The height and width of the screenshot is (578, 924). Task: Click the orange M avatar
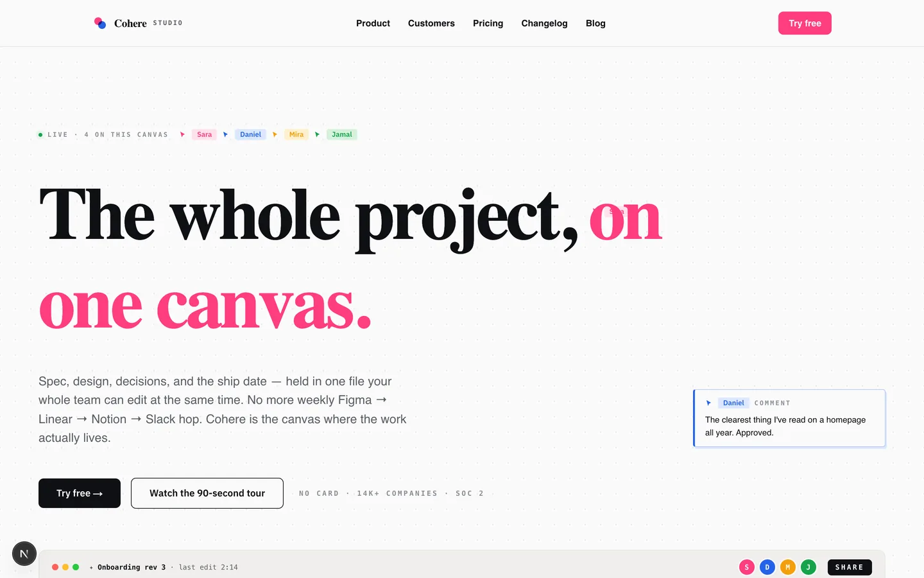(x=788, y=567)
